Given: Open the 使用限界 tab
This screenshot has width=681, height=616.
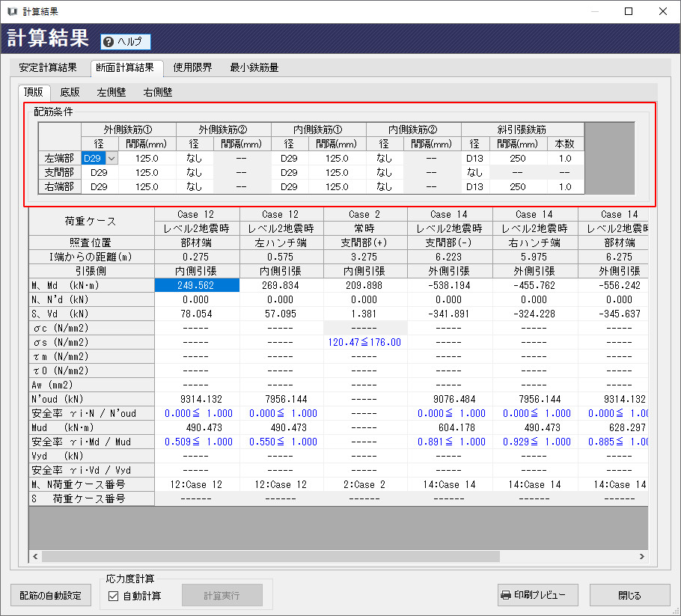Looking at the screenshot, I should click(192, 68).
